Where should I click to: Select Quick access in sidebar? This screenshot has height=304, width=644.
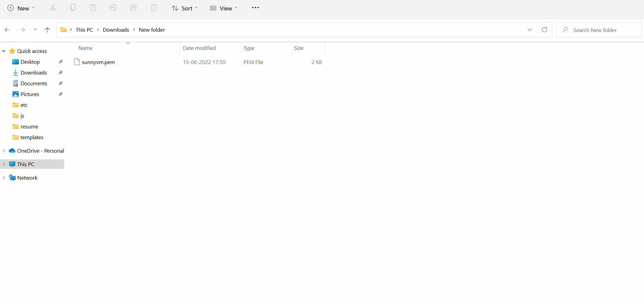coord(32,51)
